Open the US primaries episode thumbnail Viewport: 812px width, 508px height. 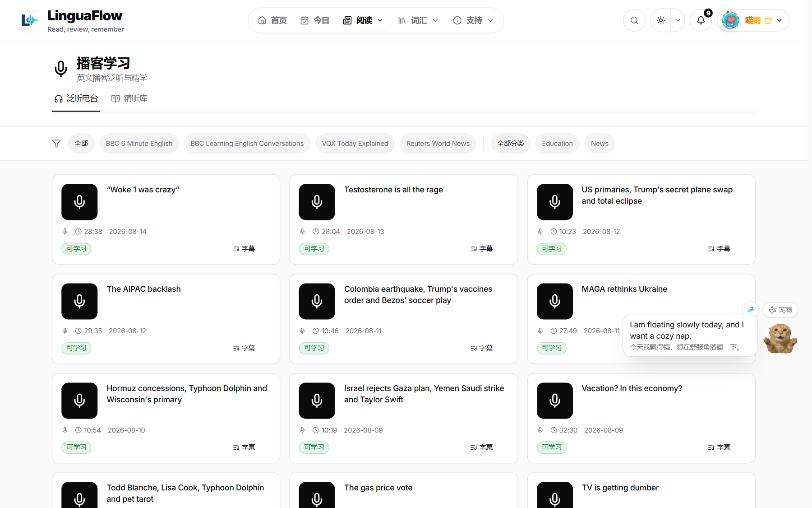[555, 202]
